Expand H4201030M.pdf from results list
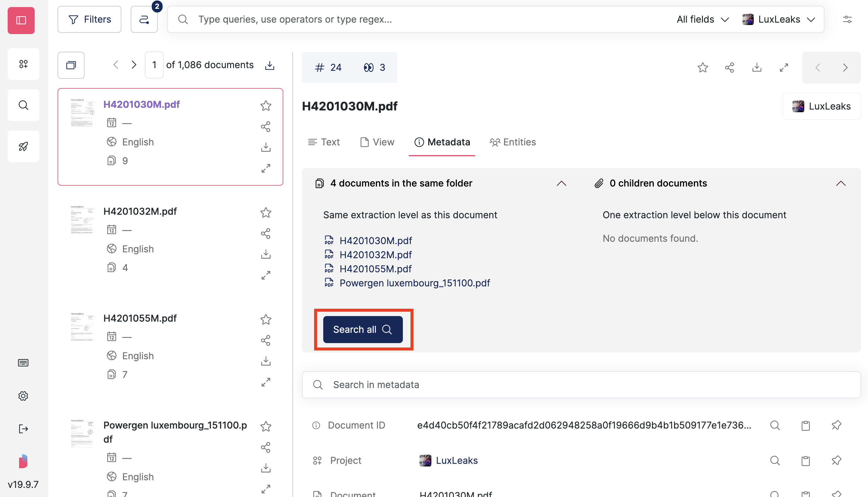Screen dimensions: 868x497 point(266,168)
